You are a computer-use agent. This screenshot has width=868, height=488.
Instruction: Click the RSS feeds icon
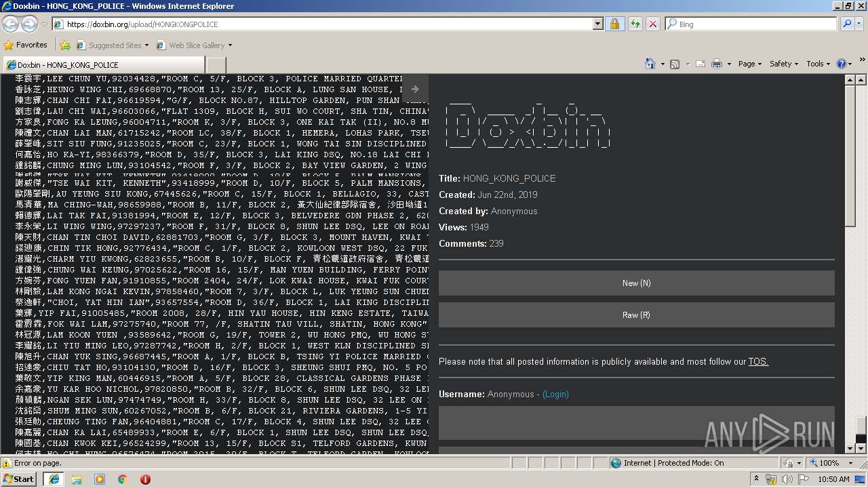[x=675, y=64]
